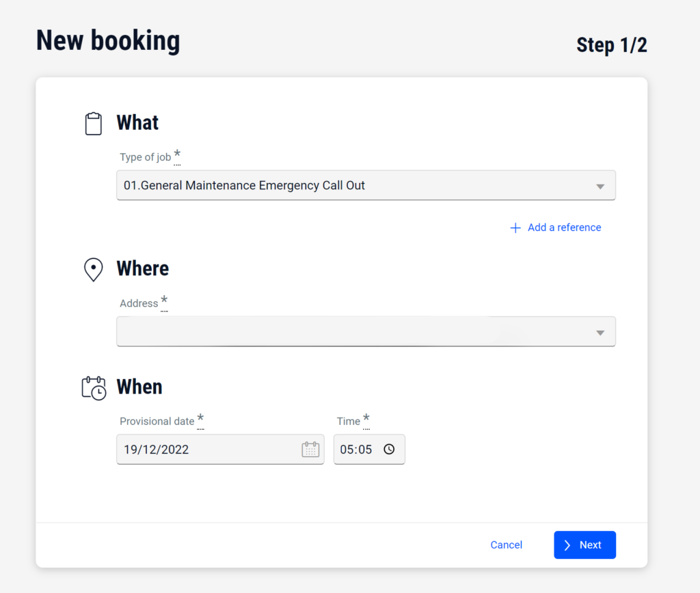Cancel the new booking
Image resolution: width=700 pixels, height=593 pixels.
pos(507,545)
